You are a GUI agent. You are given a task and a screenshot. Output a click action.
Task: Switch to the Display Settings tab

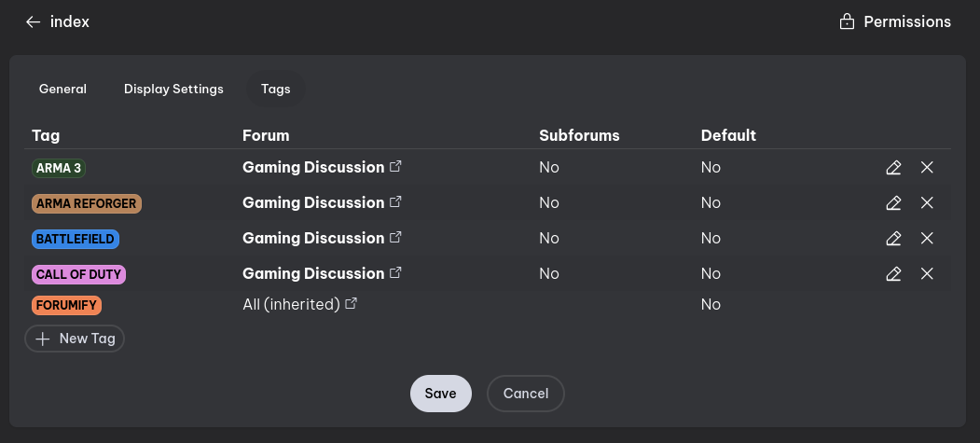tap(173, 90)
